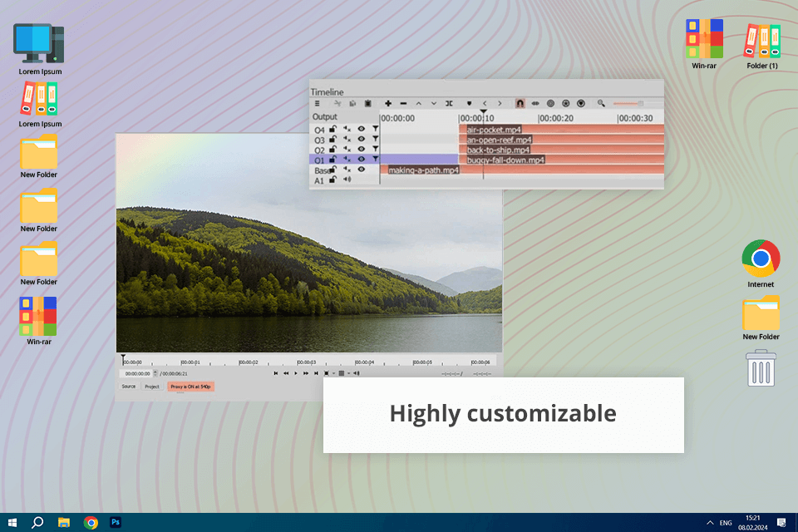Mute the Base track
The height and width of the screenshot is (532, 798).
click(x=347, y=170)
